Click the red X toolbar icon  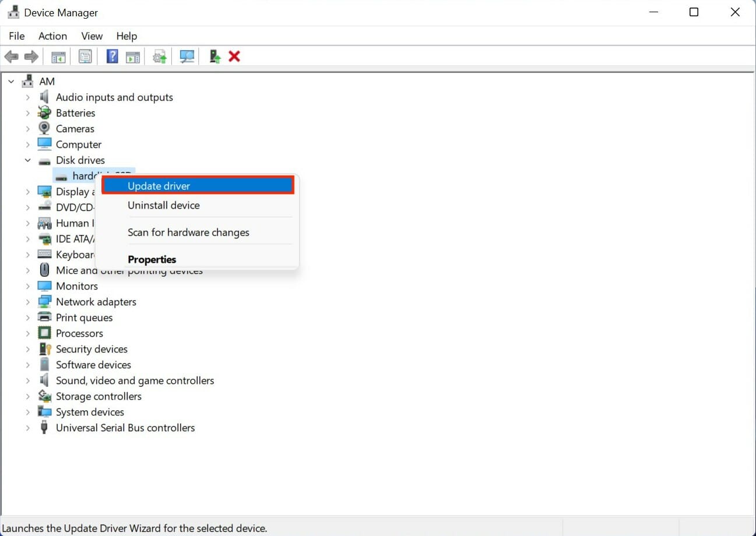coord(234,57)
